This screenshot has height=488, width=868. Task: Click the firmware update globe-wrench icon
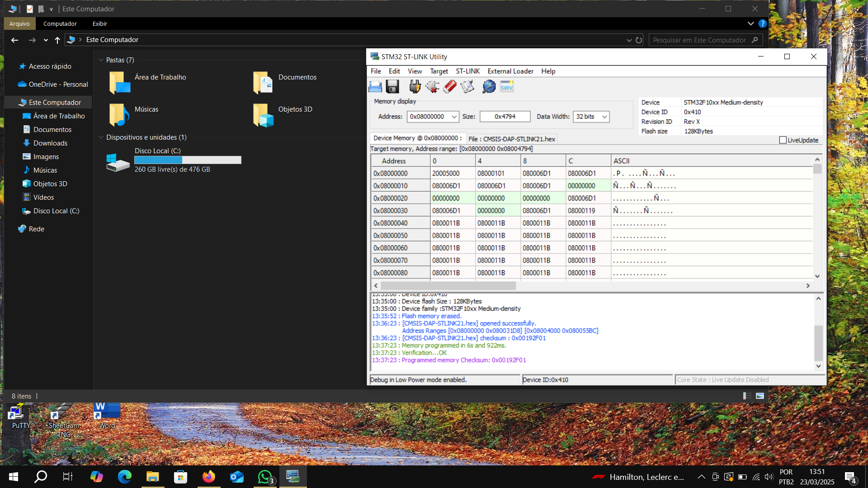(489, 86)
